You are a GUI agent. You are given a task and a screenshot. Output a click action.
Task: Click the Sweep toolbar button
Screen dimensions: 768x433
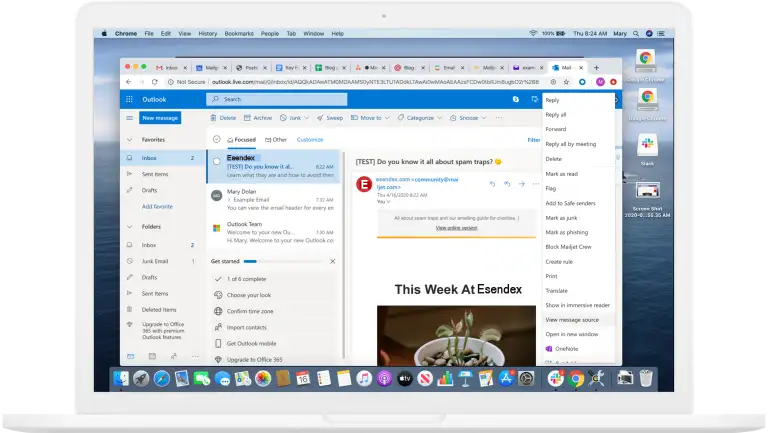pyautogui.click(x=330, y=118)
